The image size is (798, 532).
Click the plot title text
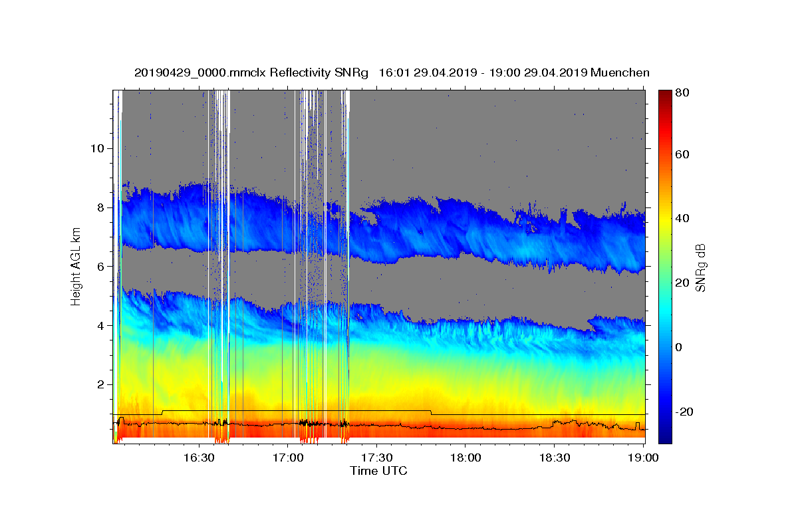(x=392, y=72)
